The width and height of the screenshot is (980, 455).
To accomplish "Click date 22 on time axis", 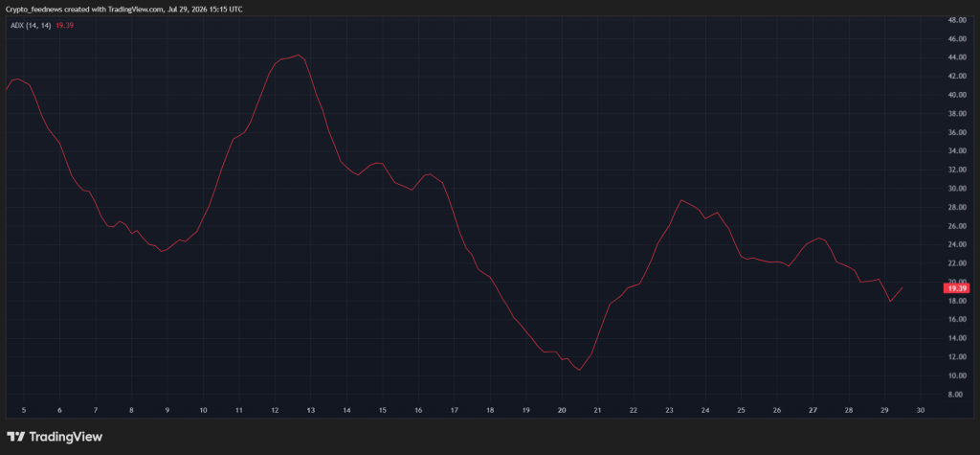I will click(634, 411).
